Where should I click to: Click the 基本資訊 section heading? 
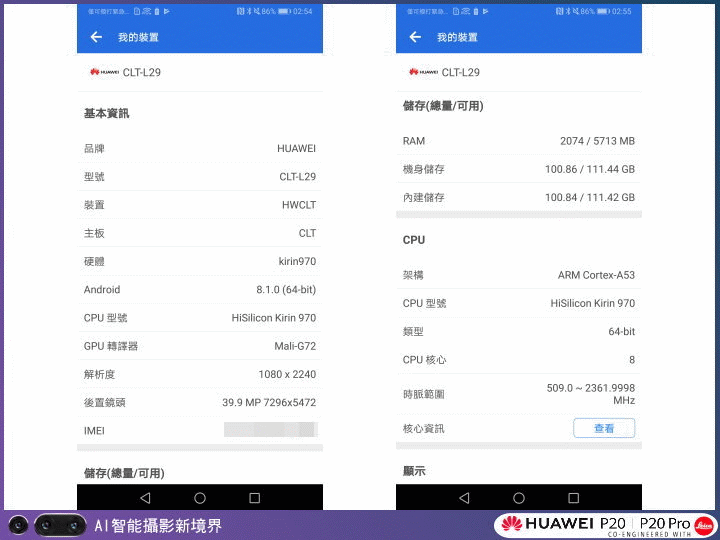(107, 113)
